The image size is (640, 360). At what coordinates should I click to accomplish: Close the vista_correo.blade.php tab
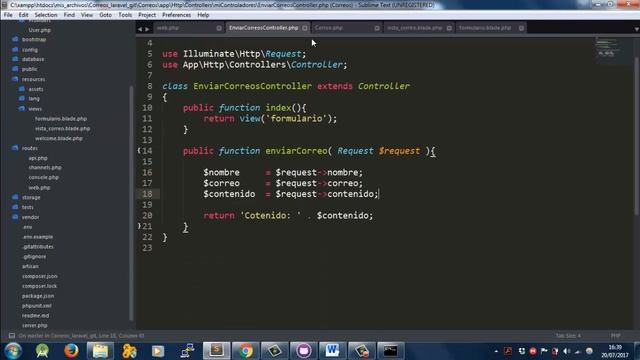449,28
